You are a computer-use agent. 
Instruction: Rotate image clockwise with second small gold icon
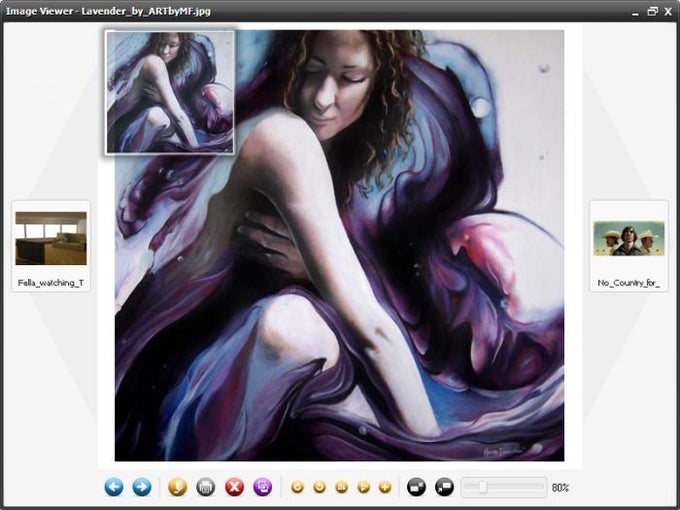coord(320,487)
